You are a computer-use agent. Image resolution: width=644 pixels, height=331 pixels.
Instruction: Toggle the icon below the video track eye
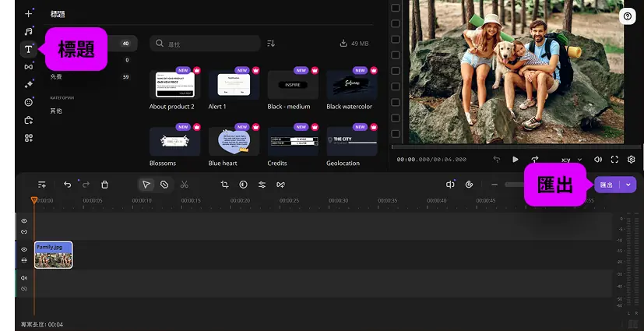click(x=24, y=260)
